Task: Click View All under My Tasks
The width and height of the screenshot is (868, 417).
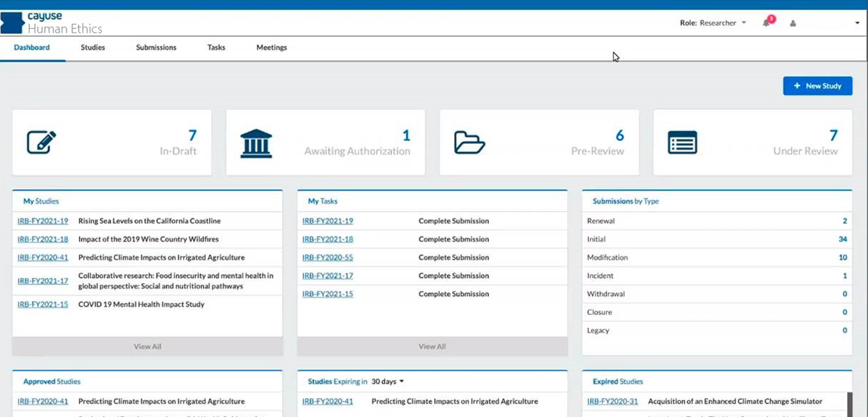Action: 432,347
